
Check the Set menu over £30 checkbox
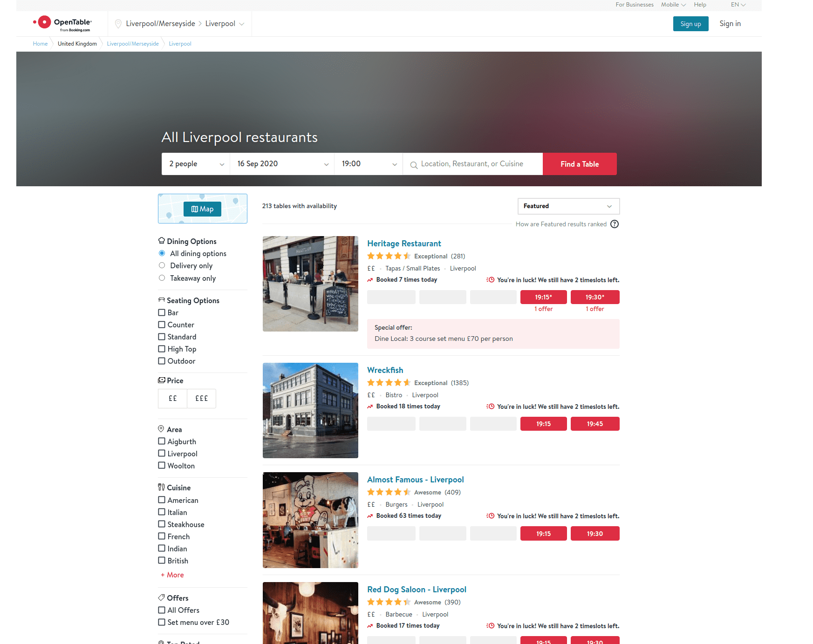162,622
